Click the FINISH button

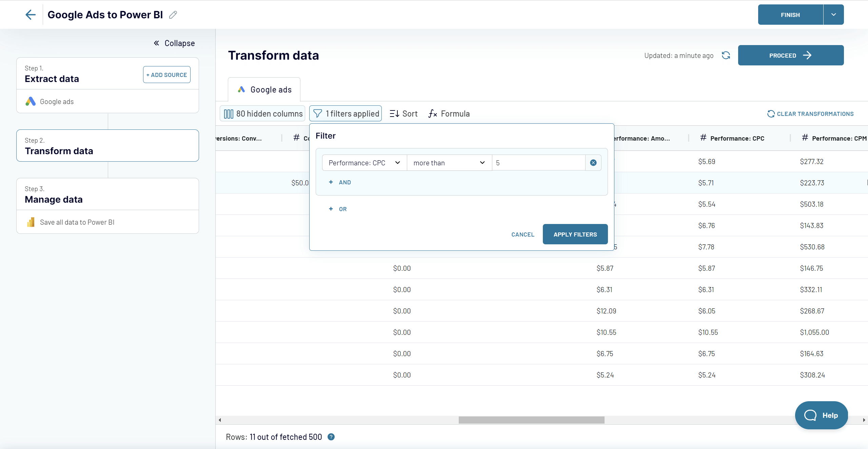coord(790,15)
